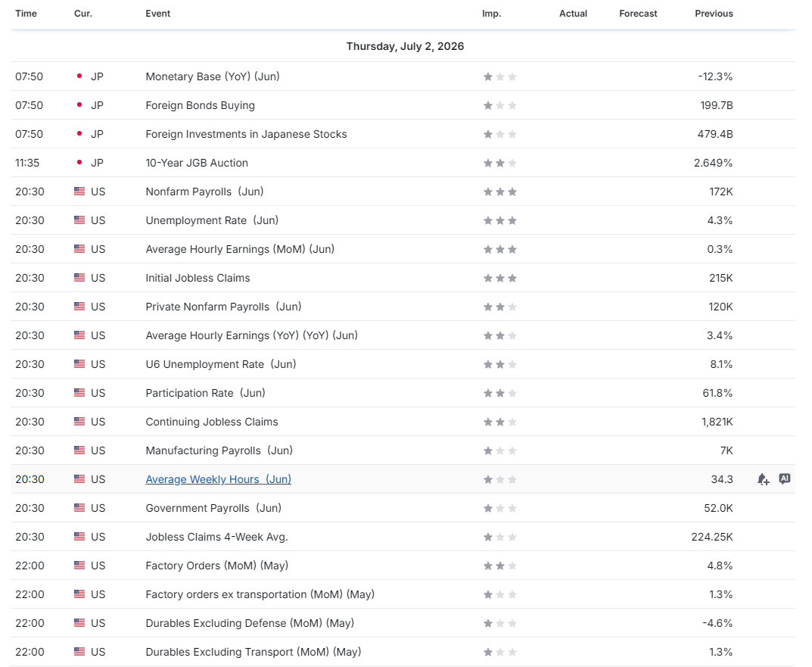Click the US flag on Continuing Jobless Claims row
812x667 pixels.
point(79,422)
